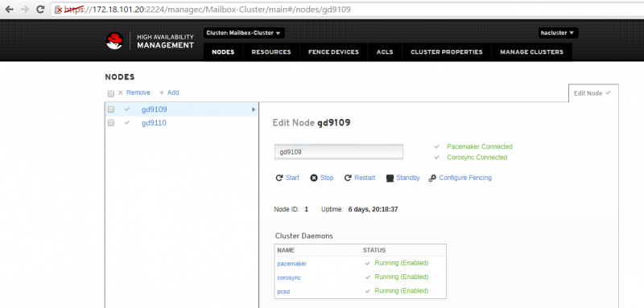
Task: Switch to the Resources tab
Action: pyautogui.click(x=271, y=52)
